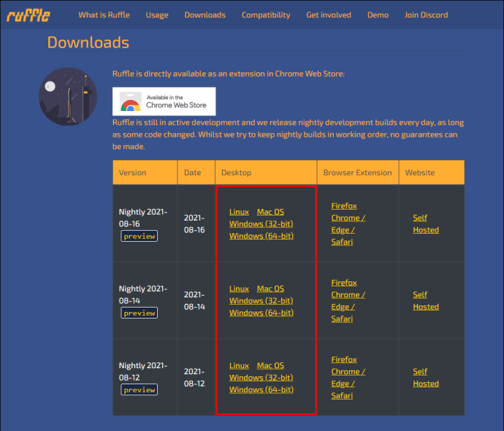Go to the Compatibility page
Screen dimensions: 504x431
tap(266, 15)
